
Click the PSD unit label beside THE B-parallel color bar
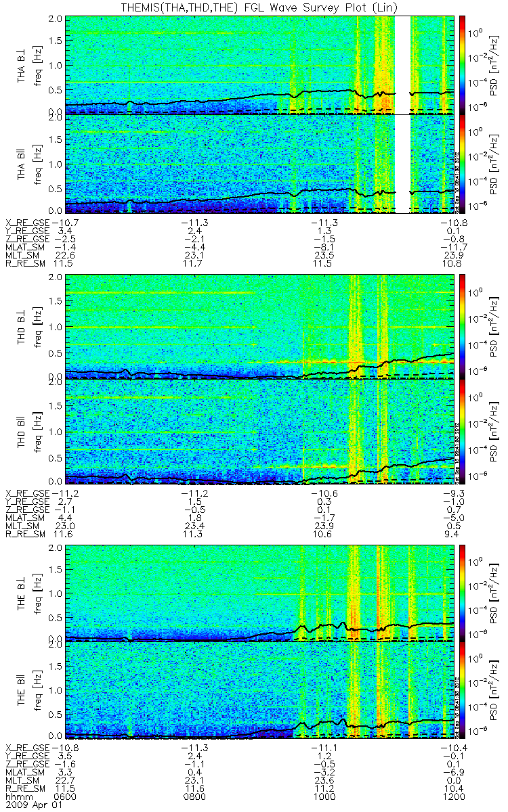[x=495, y=690]
